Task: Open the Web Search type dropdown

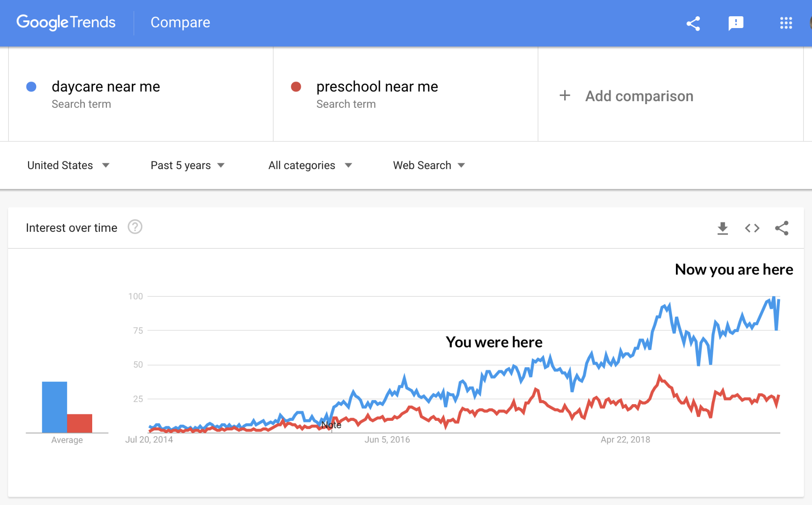Action: pos(429,165)
